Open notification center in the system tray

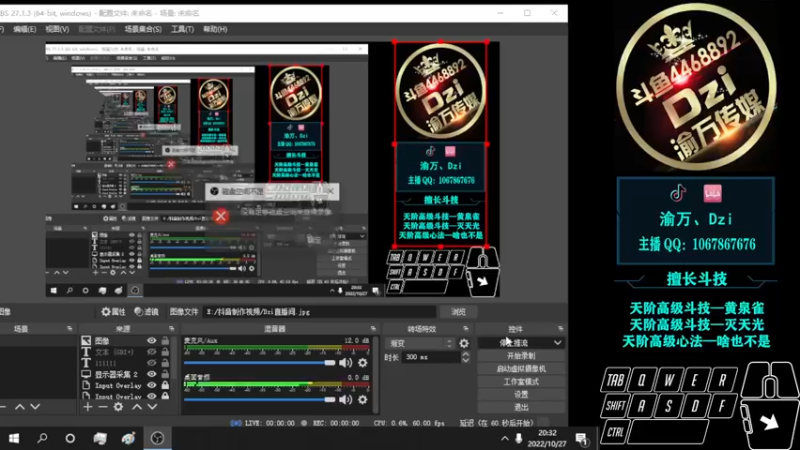pos(581,439)
